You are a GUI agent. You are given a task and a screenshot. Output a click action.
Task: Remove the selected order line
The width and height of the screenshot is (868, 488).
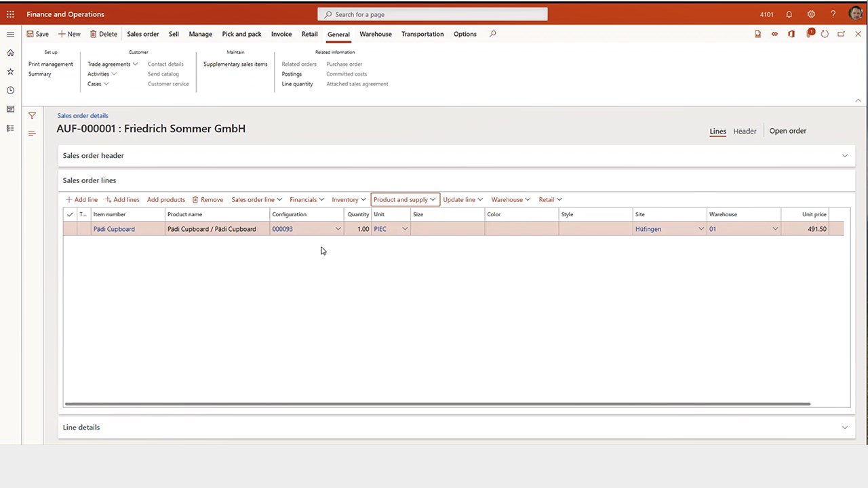point(208,200)
